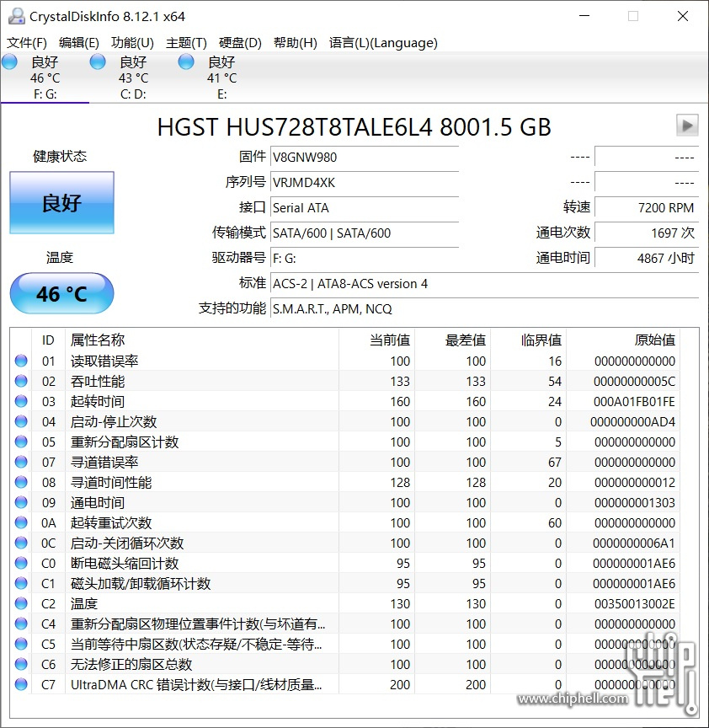Click status icon of row 02 吞吐性能
The height and width of the screenshot is (728, 709).
21,381
